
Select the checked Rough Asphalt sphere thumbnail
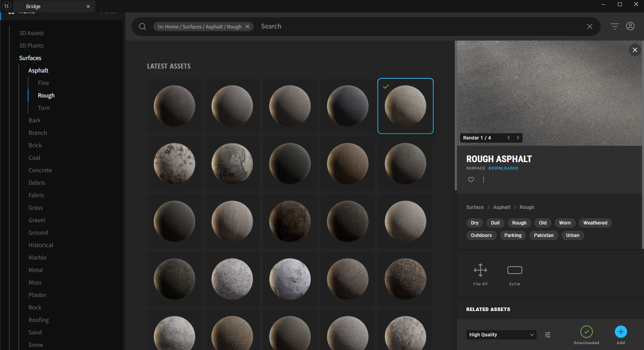tap(406, 106)
